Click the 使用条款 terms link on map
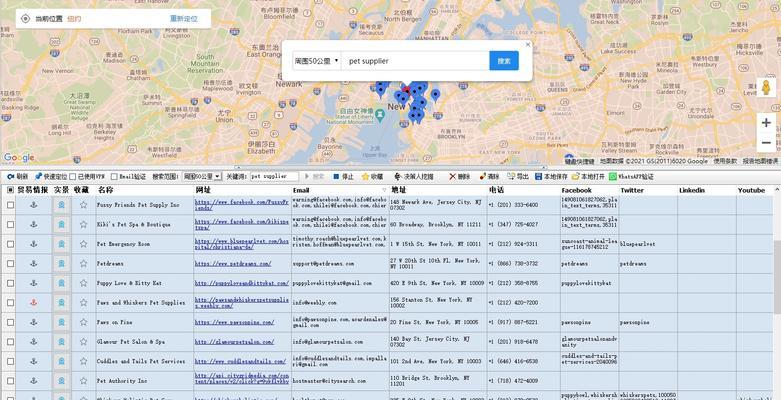Viewport: 781px width, 400px height. [725, 161]
